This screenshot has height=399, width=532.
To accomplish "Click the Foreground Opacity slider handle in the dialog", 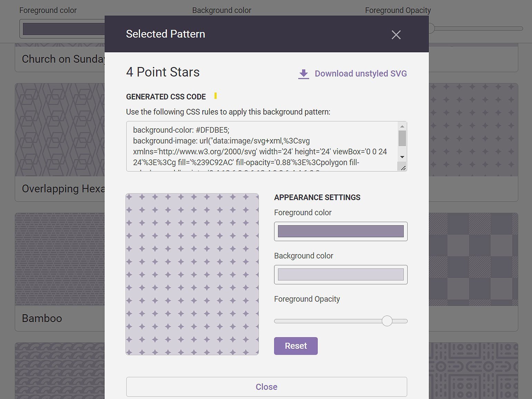I will [387, 321].
